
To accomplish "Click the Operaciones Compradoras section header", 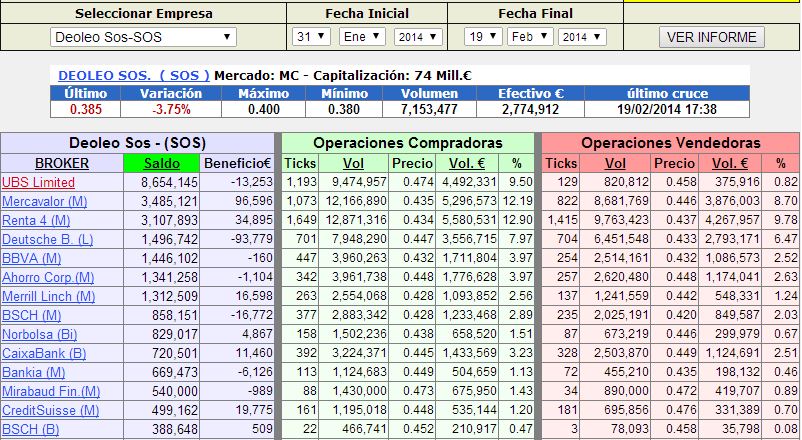I will pos(408,143).
